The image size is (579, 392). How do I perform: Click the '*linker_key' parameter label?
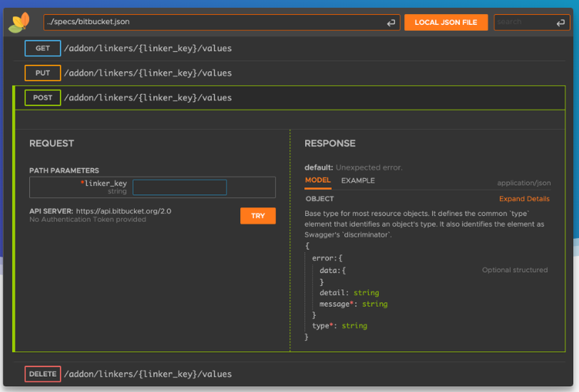pos(104,184)
